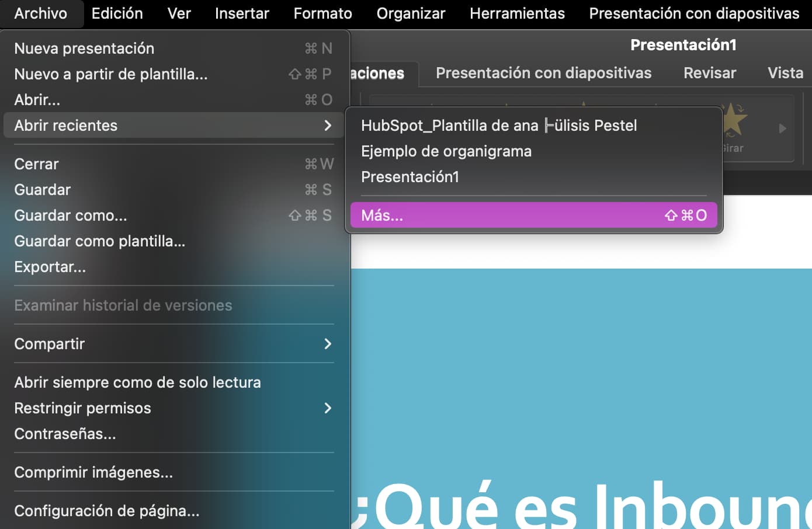Choose Exportar... from the Archivo menu
812x529 pixels.
coord(50,266)
